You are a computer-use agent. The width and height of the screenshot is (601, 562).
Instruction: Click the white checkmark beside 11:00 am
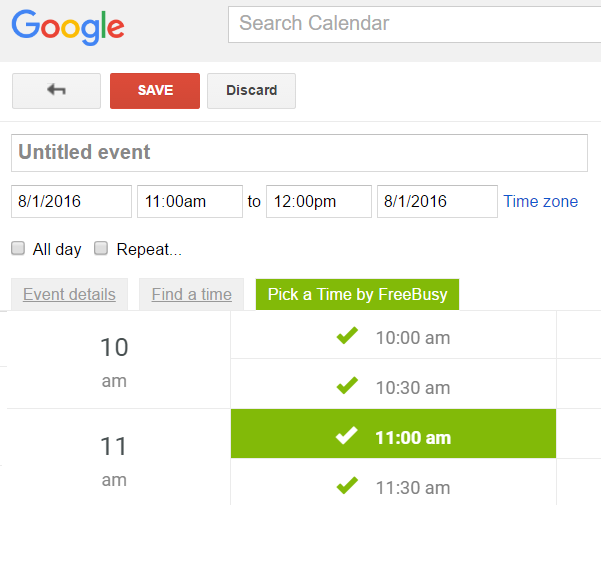pyautogui.click(x=347, y=436)
